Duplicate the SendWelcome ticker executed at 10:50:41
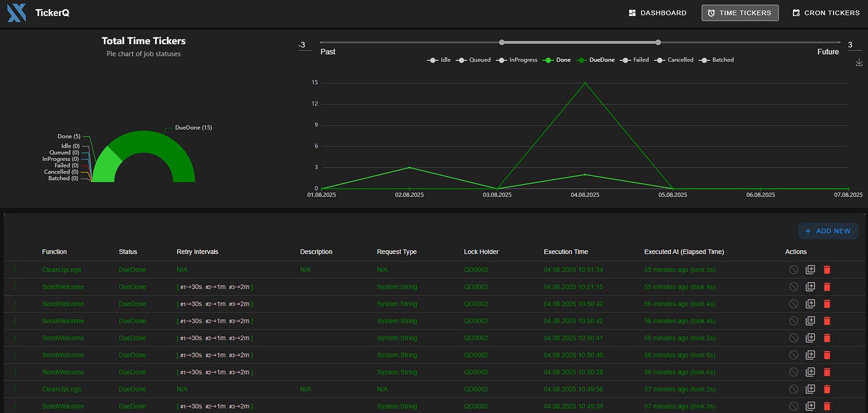 pos(810,338)
